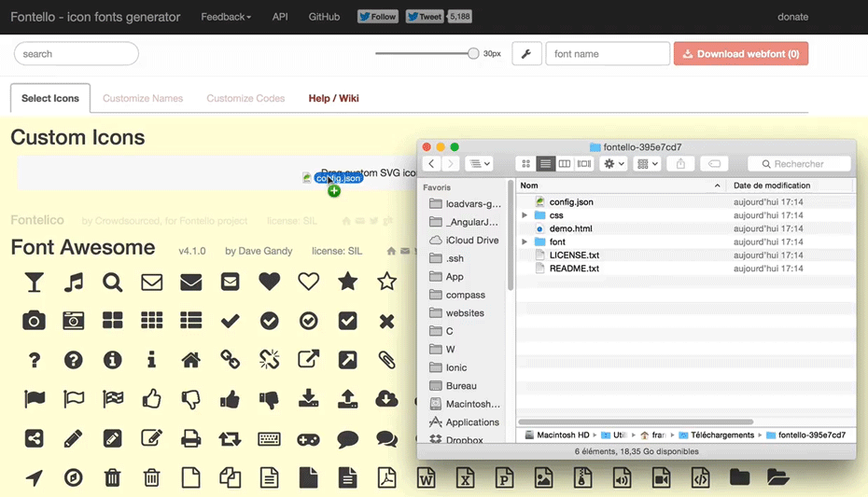Click Download webfont button

click(741, 54)
